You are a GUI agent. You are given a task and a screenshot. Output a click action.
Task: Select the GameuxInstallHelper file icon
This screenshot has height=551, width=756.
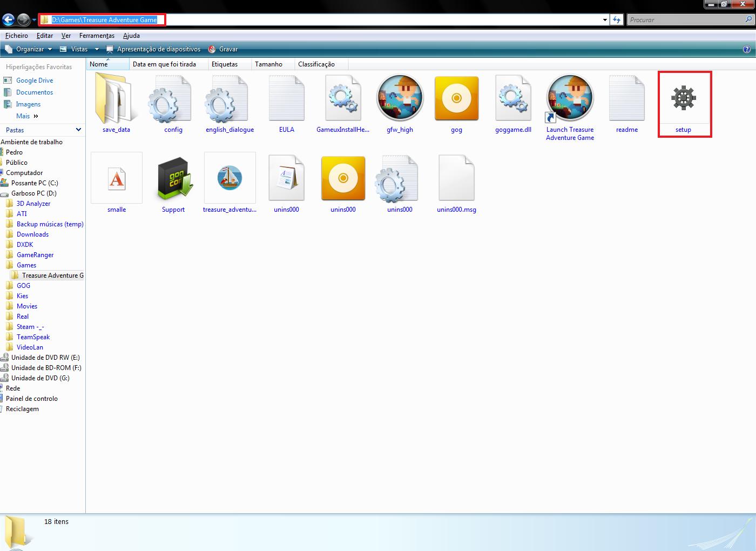[343, 99]
